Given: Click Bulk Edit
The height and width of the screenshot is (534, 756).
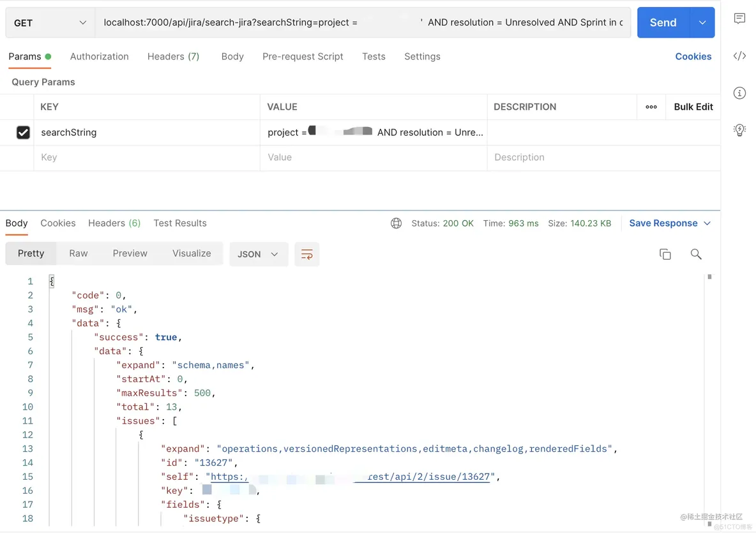Looking at the screenshot, I should point(693,107).
